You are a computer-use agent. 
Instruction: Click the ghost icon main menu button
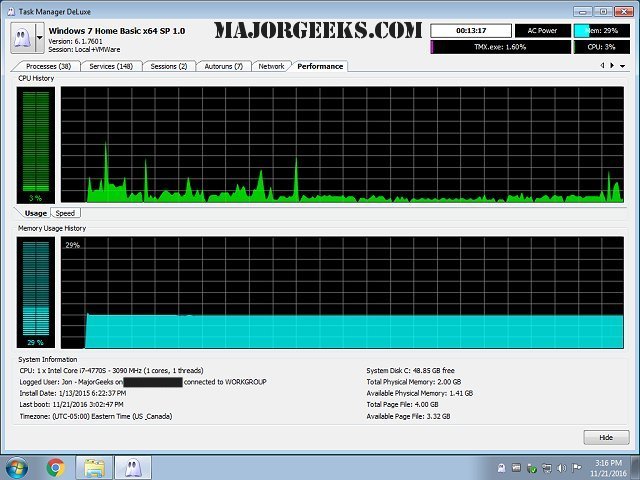(22, 38)
